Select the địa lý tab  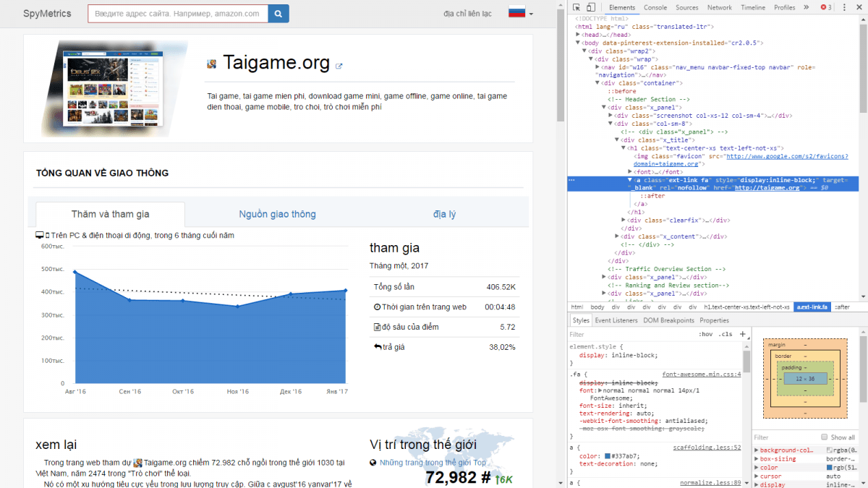pos(445,214)
